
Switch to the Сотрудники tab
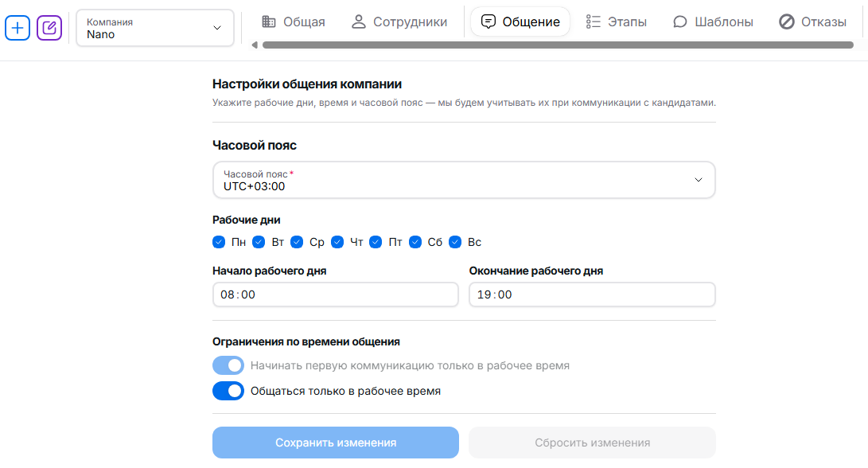(399, 21)
